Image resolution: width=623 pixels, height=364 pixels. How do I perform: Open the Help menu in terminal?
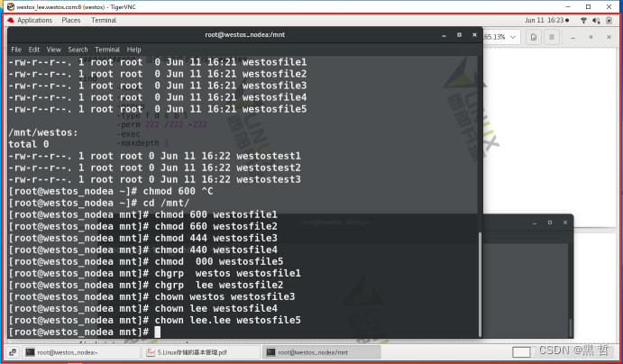(x=134, y=50)
